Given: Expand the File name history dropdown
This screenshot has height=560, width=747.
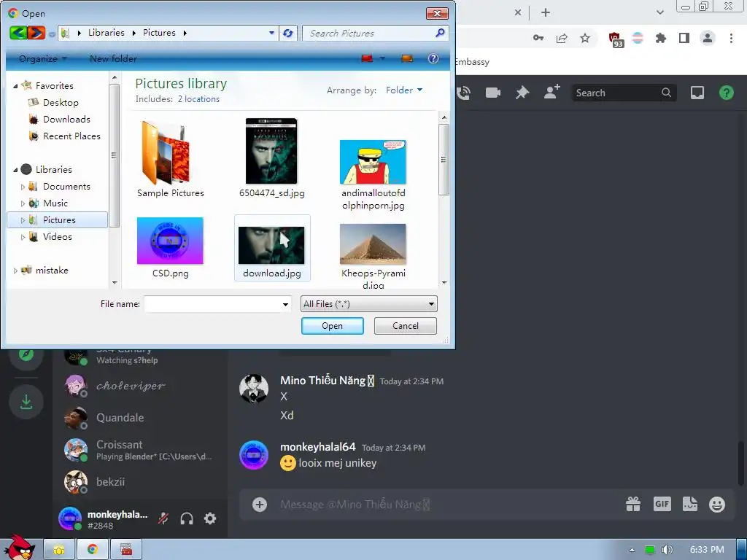Looking at the screenshot, I should (285, 304).
